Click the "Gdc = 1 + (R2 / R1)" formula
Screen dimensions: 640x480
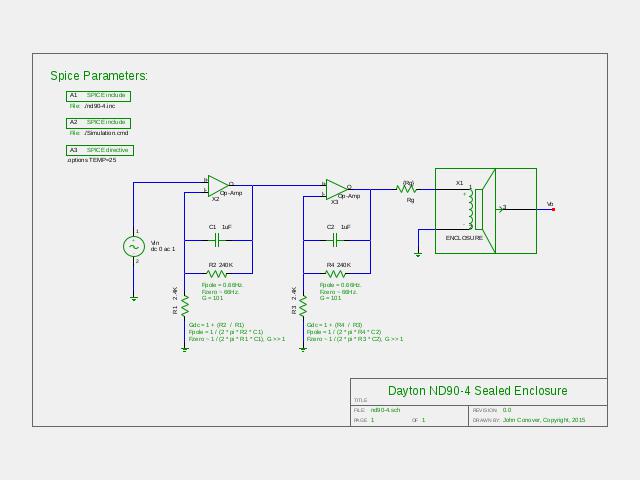(216, 325)
